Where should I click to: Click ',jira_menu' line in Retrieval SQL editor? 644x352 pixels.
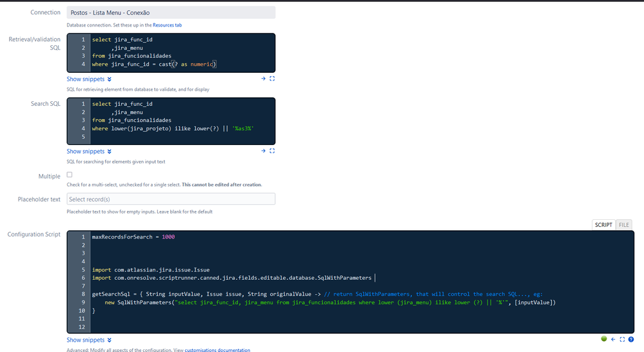[x=127, y=48]
